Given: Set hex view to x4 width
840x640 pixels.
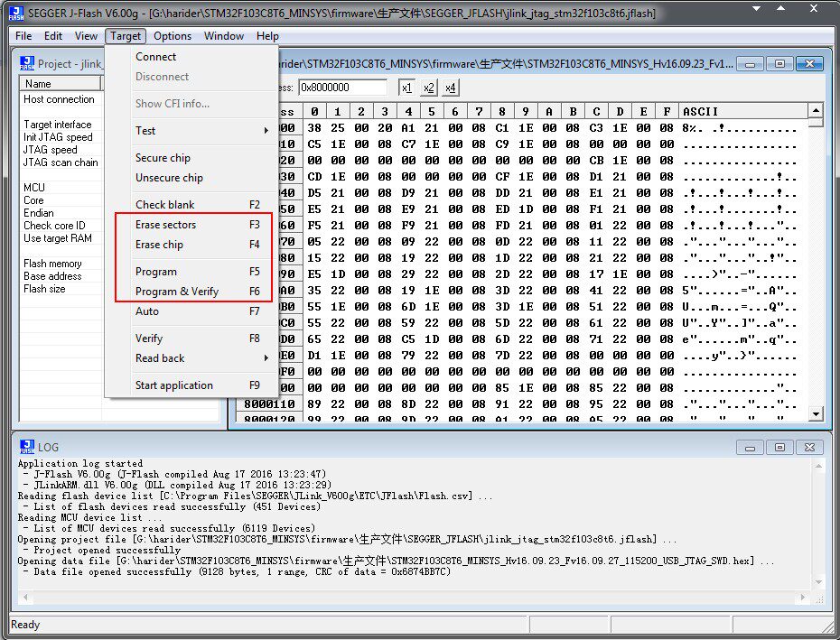Looking at the screenshot, I should coord(451,88).
